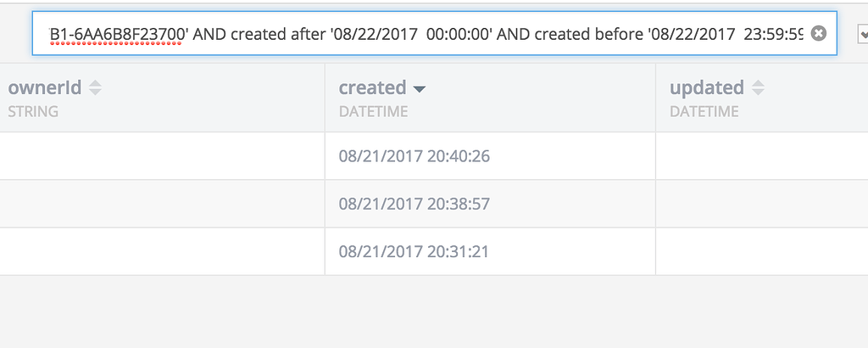Edit the empty updated cell in the second row
868x348 pixels.
point(762,204)
